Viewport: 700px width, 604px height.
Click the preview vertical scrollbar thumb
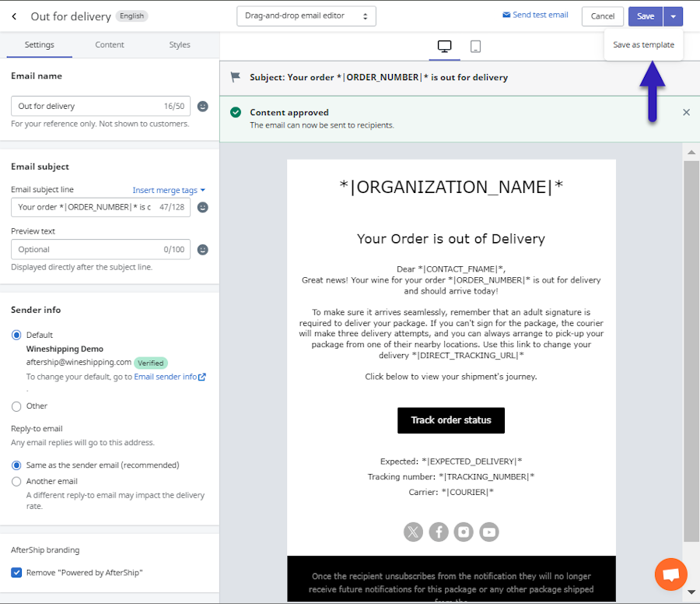[x=691, y=351]
